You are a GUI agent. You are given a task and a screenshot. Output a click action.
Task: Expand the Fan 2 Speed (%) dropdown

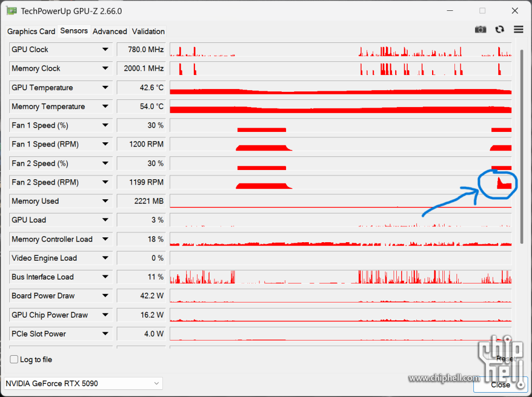click(x=105, y=163)
